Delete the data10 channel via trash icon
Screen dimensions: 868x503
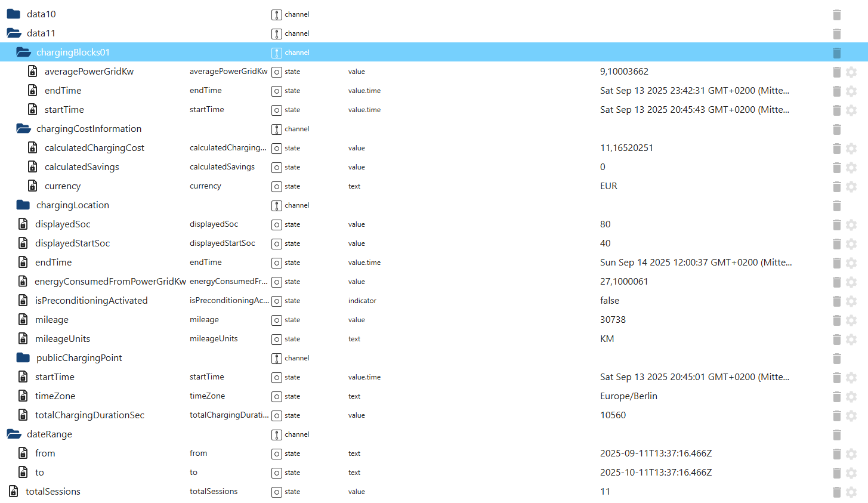pyautogui.click(x=836, y=15)
